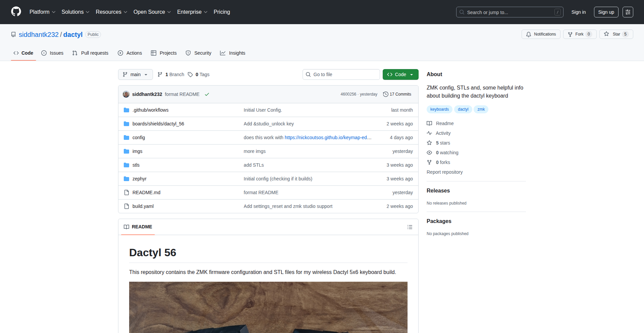
Task: Click the zmk topic tag
Action: tap(481, 109)
